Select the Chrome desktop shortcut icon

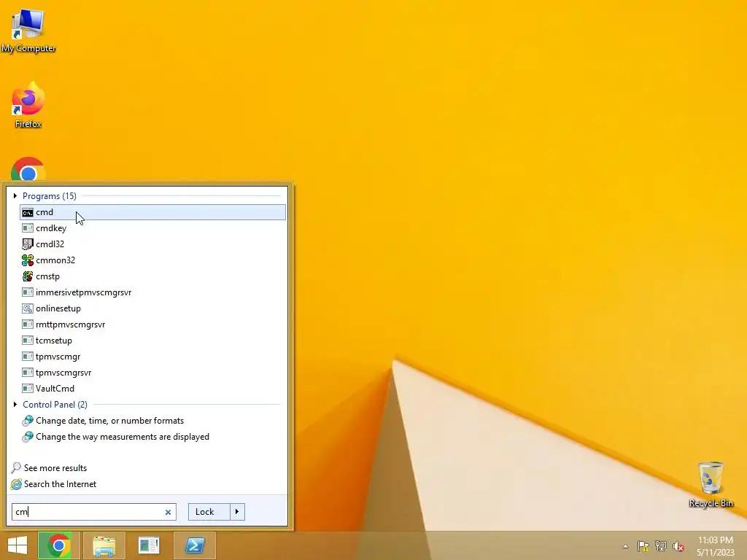28,169
